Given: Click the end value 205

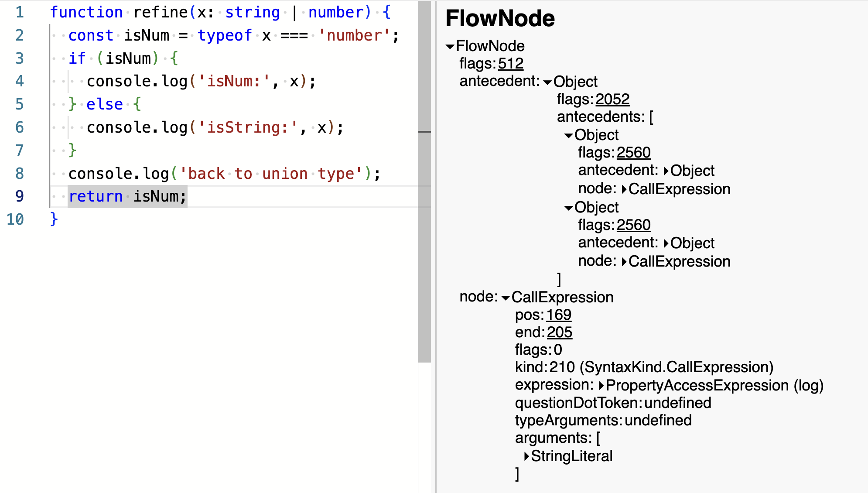Looking at the screenshot, I should click(x=560, y=332).
